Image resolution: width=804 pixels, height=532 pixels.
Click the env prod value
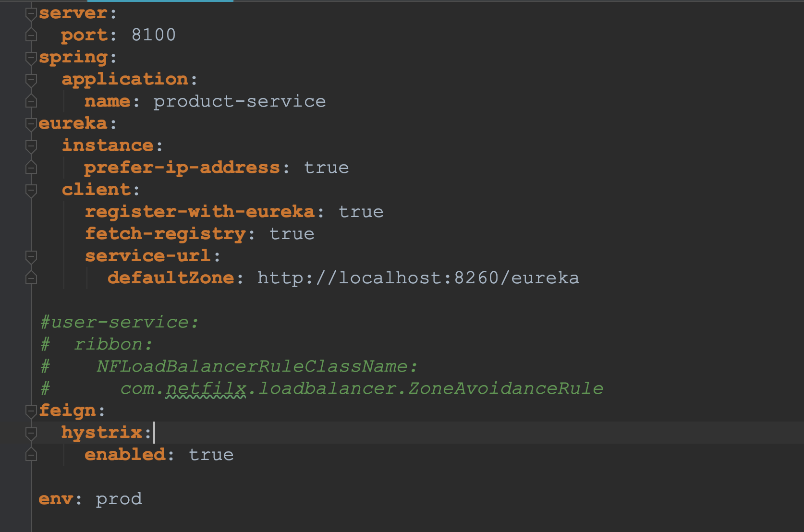point(119,499)
